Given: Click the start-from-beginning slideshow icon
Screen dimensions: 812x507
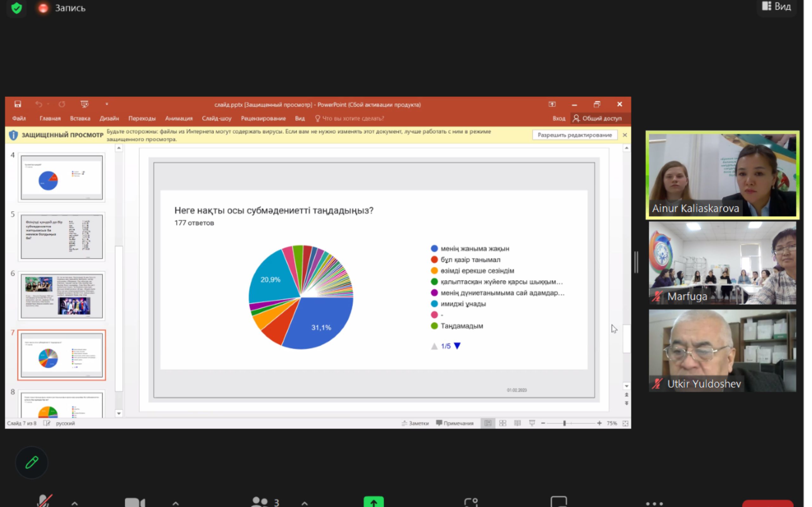Looking at the screenshot, I should (85, 104).
